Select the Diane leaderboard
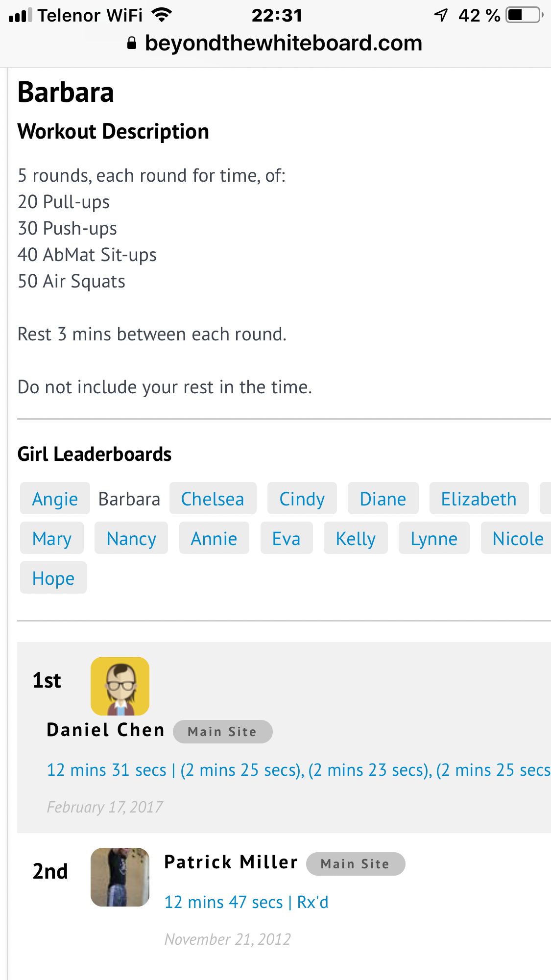Screen dimensions: 551x980 [x=383, y=499]
